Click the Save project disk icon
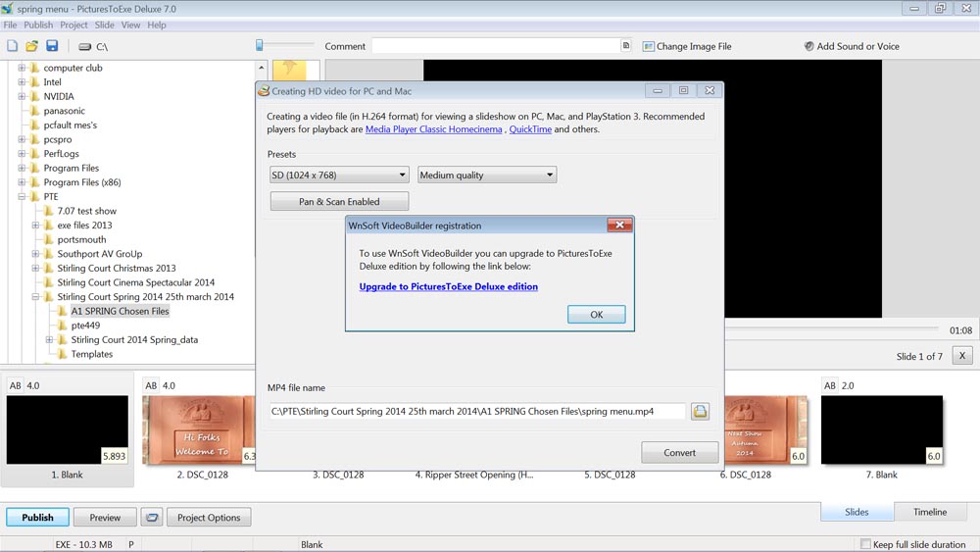This screenshot has width=980, height=552. click(x=52, y=46)
